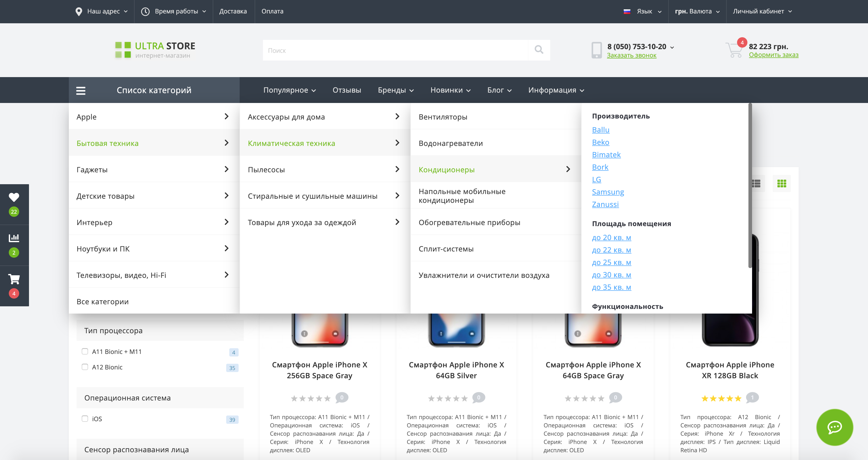Expand the Наш адрес dropdown
Screen dimensions: 868x460
pos(102,11)
